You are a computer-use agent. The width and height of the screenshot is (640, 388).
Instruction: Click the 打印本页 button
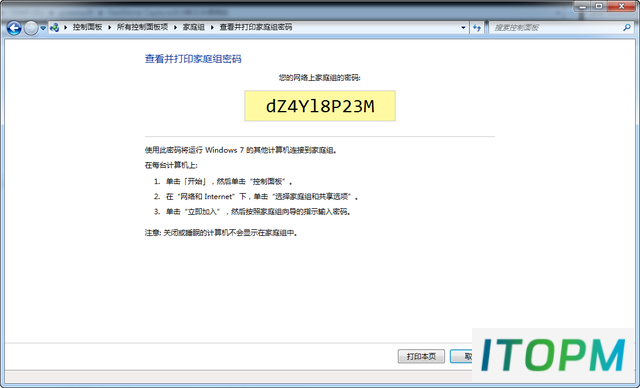(x=421, y=357)
